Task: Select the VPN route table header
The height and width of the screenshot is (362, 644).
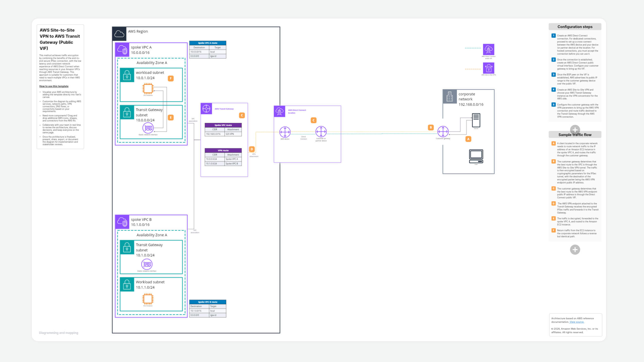Action: tap(223, 150)
